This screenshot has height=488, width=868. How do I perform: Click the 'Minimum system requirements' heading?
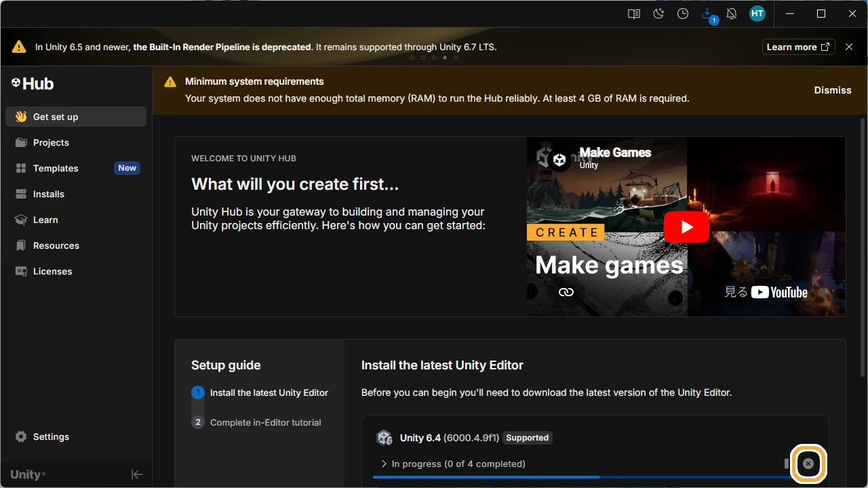pyautogui.click(x=254, y=81)
